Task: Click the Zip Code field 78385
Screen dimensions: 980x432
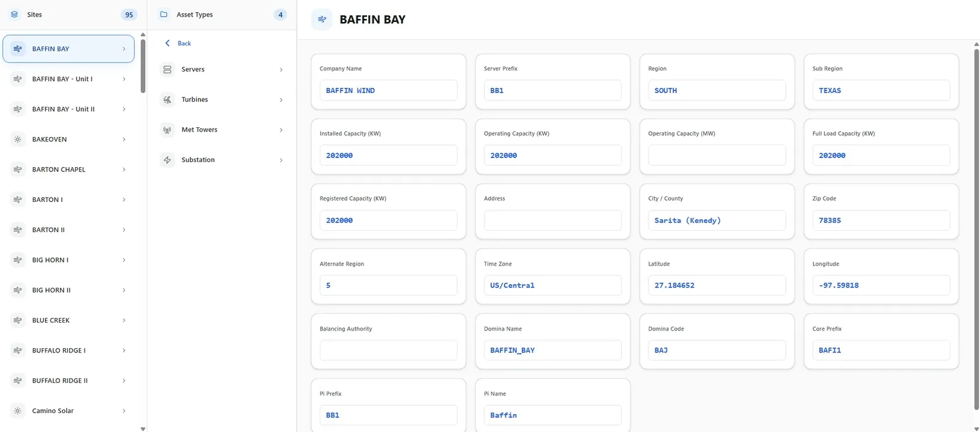Action: [x=881, y=220]
